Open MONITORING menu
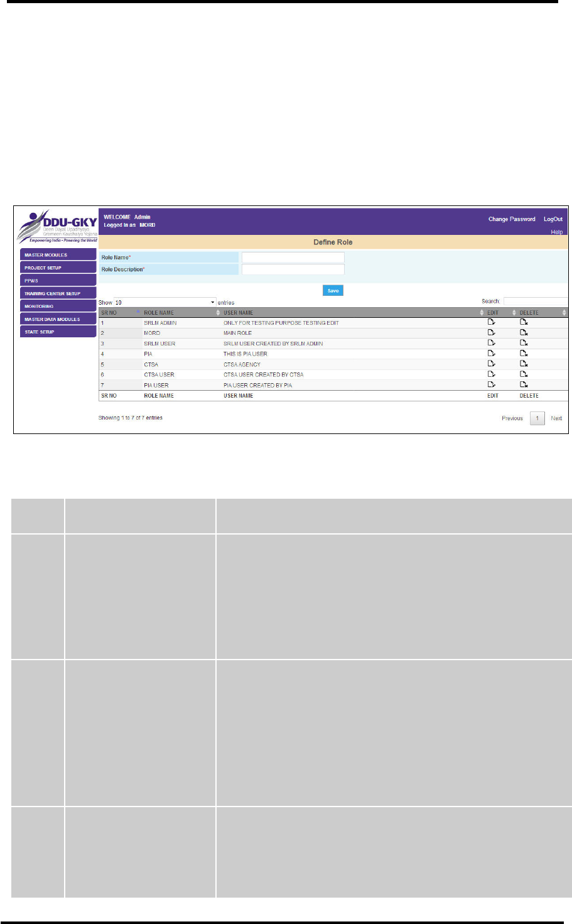 pos(58,306)
